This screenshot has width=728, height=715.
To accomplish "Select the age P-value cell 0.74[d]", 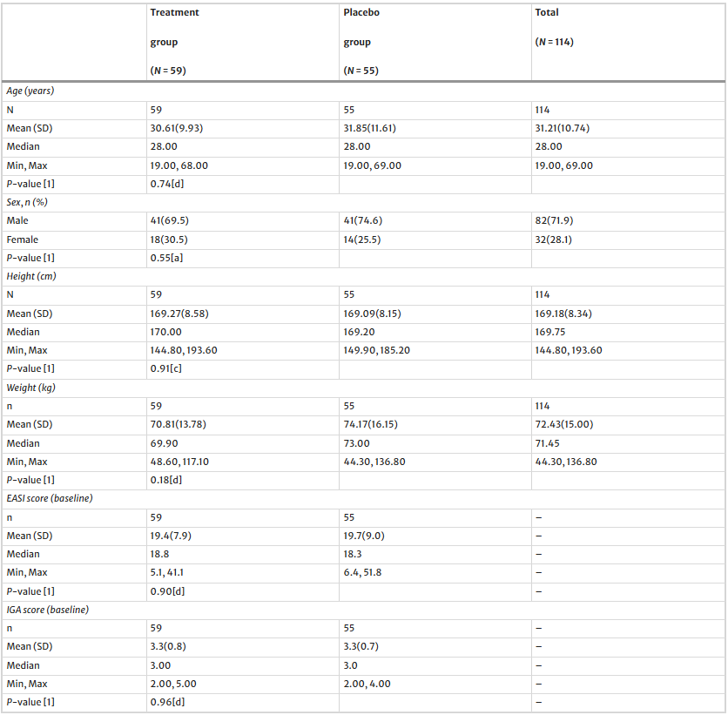I will 166,184.
